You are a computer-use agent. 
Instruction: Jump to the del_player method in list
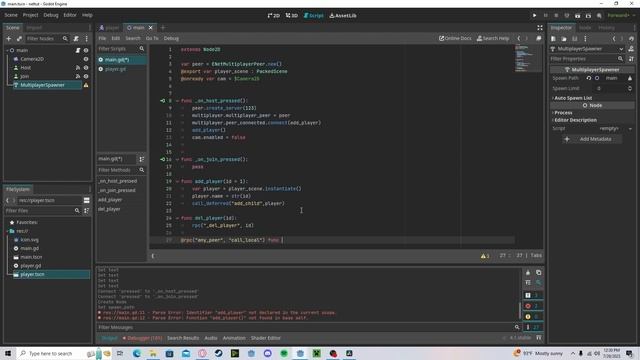(x=109, y=209)
